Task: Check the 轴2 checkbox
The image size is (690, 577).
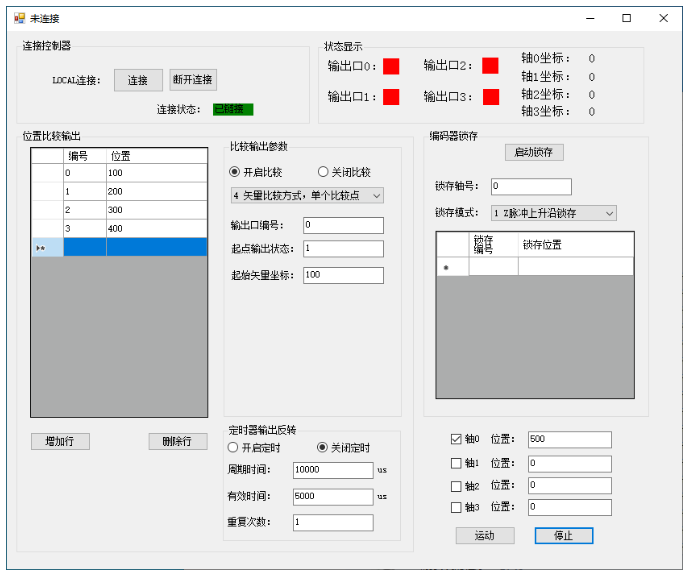Action: click(456, 486)
